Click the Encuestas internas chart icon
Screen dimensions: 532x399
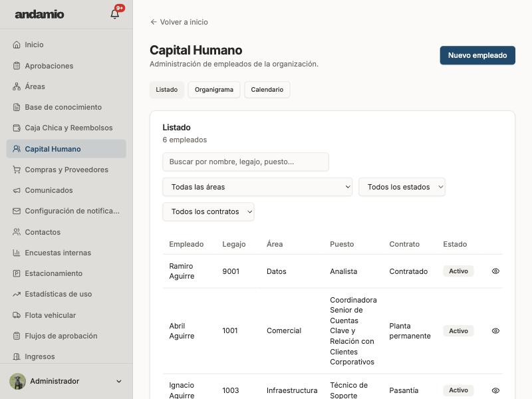pos(16,253)
